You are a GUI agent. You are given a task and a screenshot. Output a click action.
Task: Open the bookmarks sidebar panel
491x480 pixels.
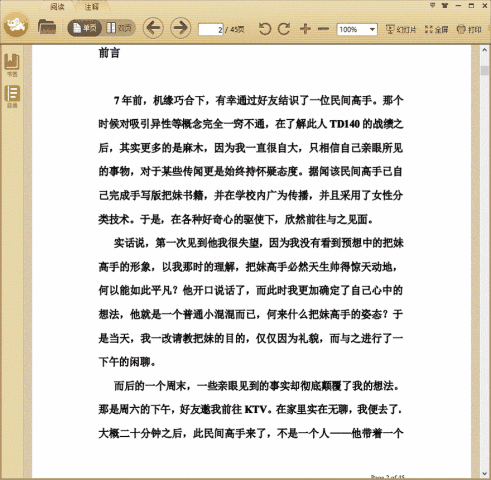(12, 65)
